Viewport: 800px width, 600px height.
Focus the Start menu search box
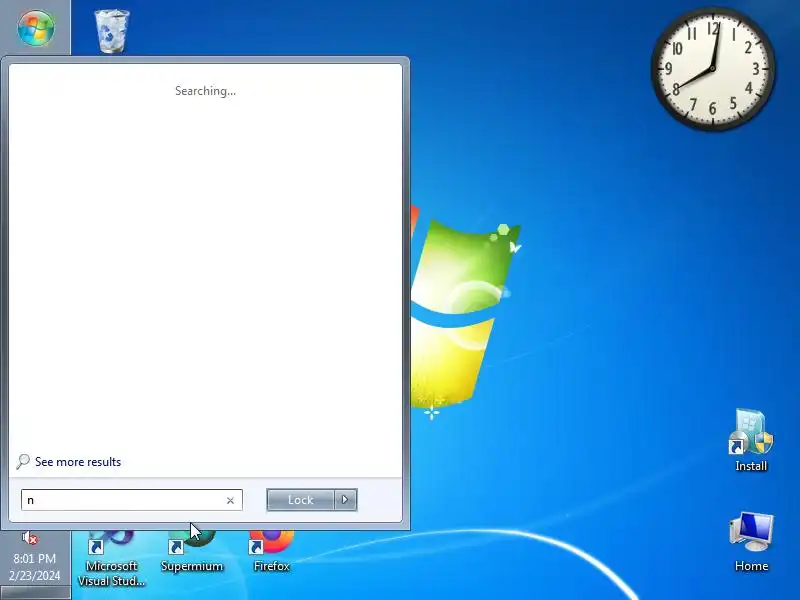(x=132, y=500)
